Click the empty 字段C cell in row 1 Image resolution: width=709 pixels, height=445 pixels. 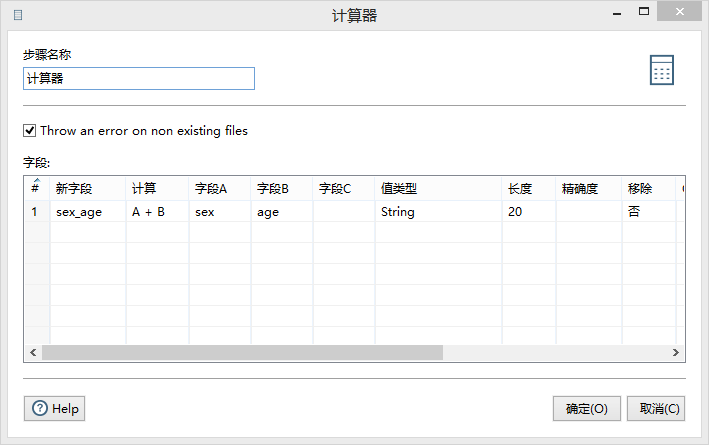pos(344,211)
